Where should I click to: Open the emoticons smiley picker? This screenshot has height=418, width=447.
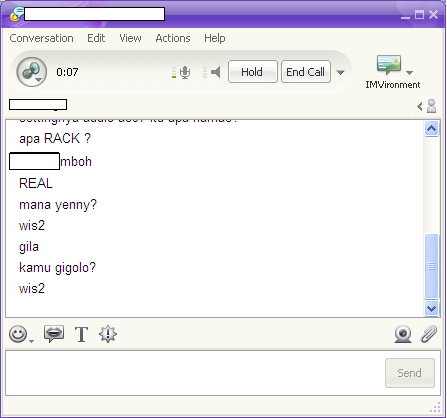(x=18, y=334)
